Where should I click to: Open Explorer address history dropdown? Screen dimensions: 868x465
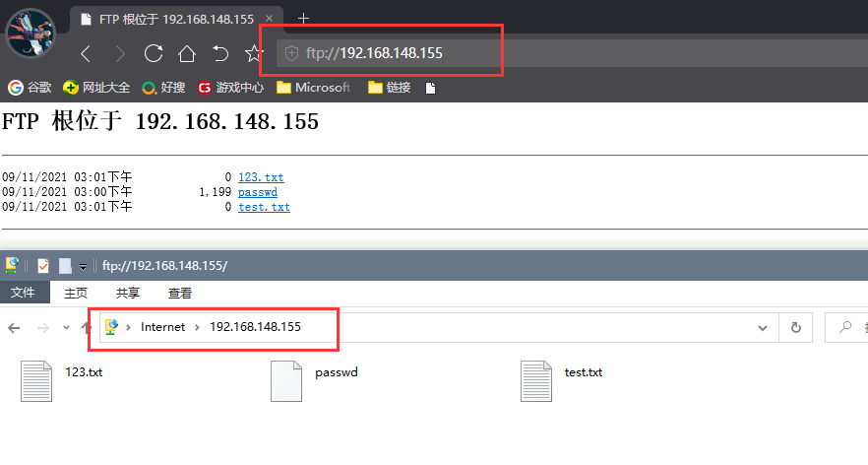click(x=763, y=328)
